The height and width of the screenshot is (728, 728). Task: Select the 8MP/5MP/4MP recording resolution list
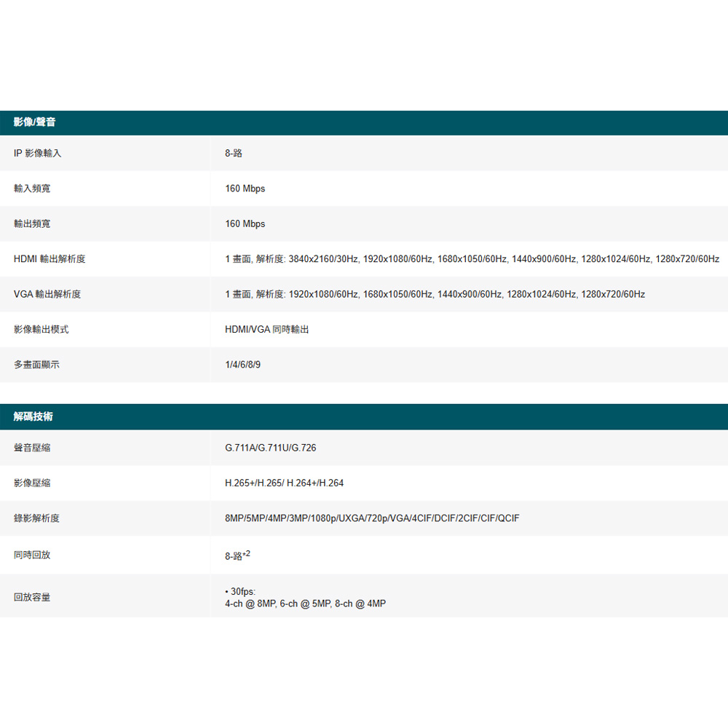click(x=372, y=518)
